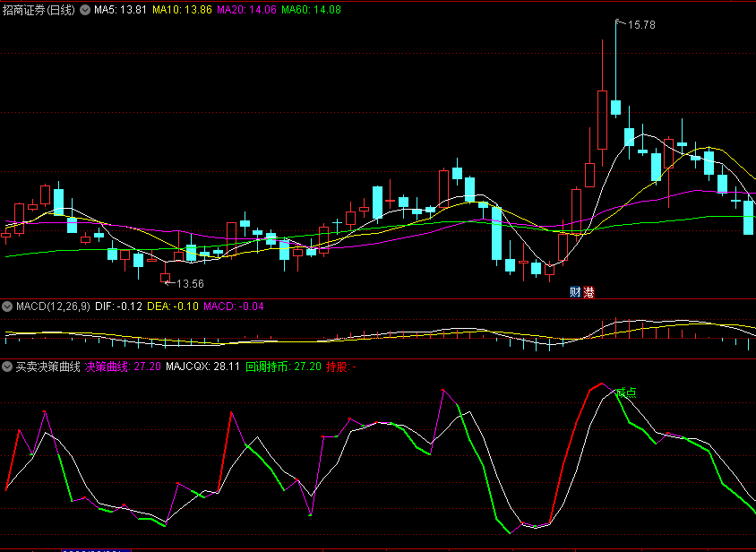The width and height of the screenshot is (756, 552).
Task: Select the MA60: 14.08 legend label
Action: pyautogui.click(x=311, y=10)
